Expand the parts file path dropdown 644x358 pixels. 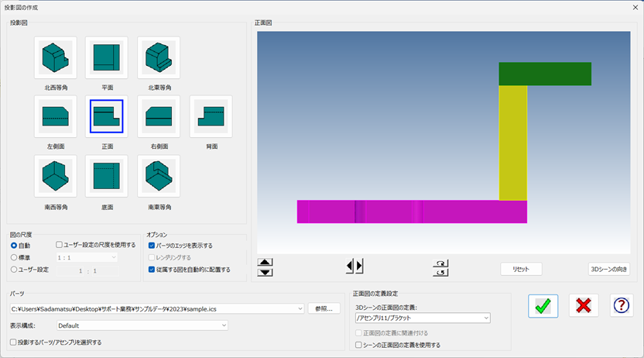tap(300, 308)
